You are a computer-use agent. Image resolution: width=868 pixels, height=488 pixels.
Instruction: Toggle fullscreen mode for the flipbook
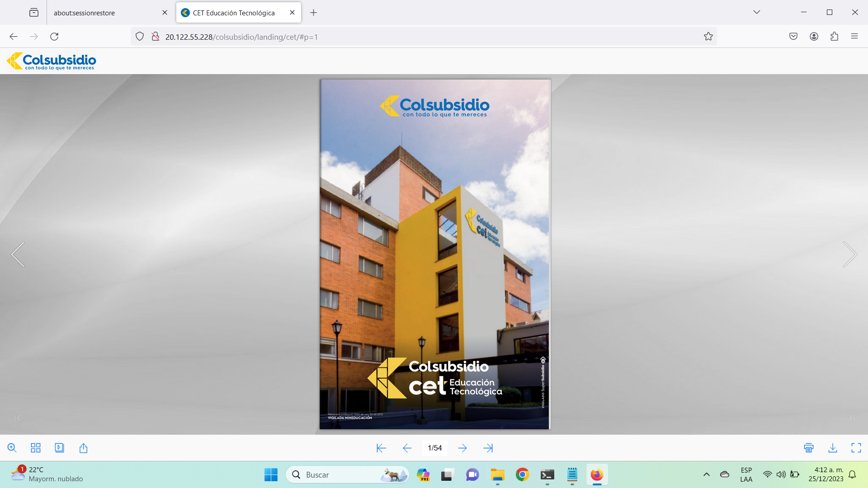pyautogui.click(x=856, y=448)
